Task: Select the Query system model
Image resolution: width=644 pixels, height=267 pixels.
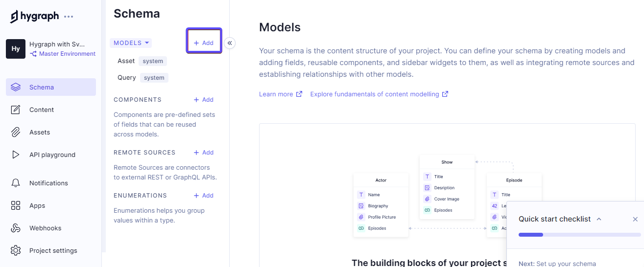Action: (x=127, y=78)
